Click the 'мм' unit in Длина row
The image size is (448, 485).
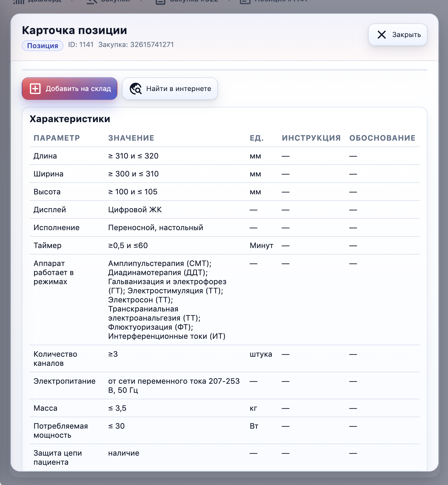[x=255, y=156]
